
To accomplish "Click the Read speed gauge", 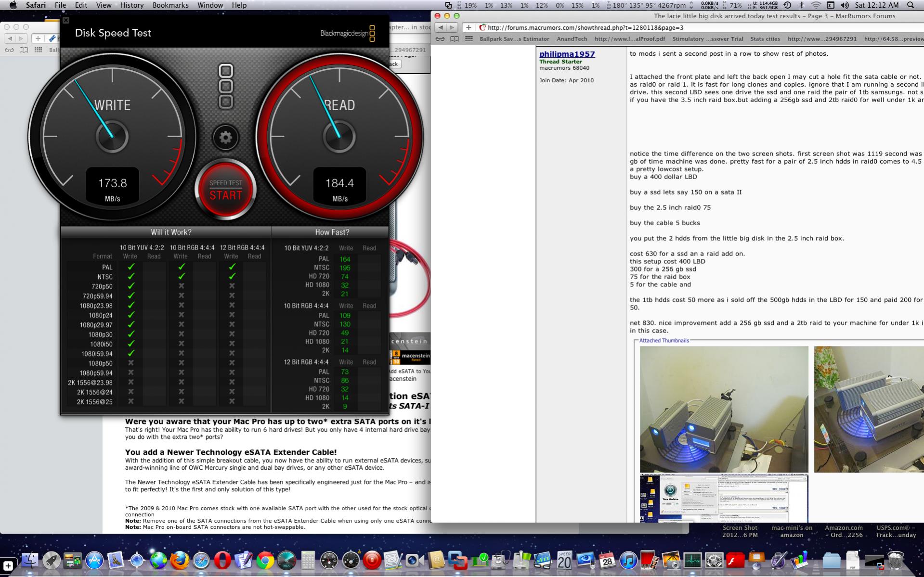I will 339,136.
